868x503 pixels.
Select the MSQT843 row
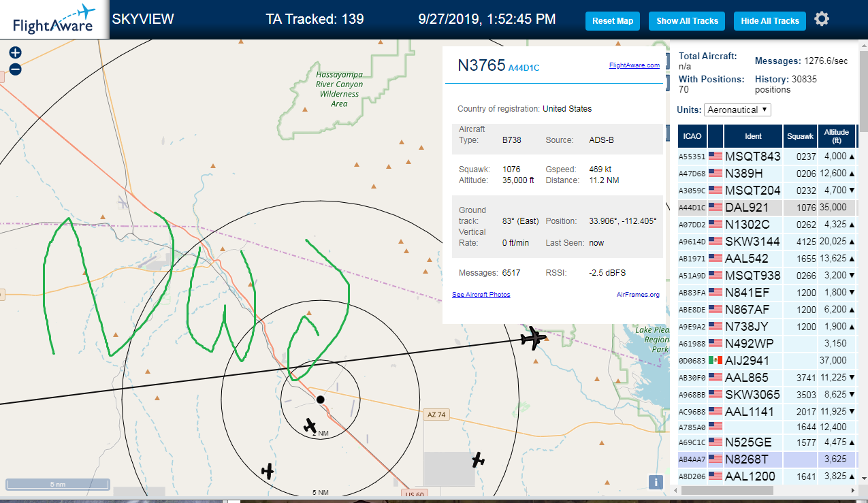point(767,157)
